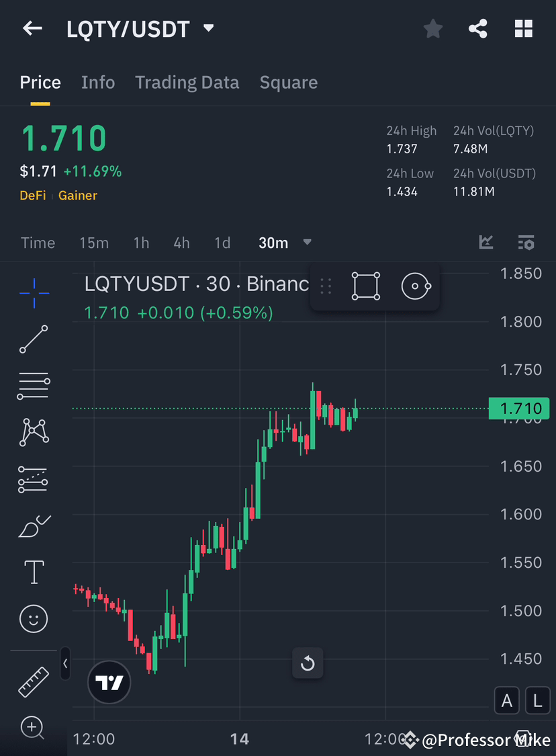This screenshot has height=756, width=556.
Task: Share the chart via the share icon
Action: pyautogui.click(x=478, y=28)
